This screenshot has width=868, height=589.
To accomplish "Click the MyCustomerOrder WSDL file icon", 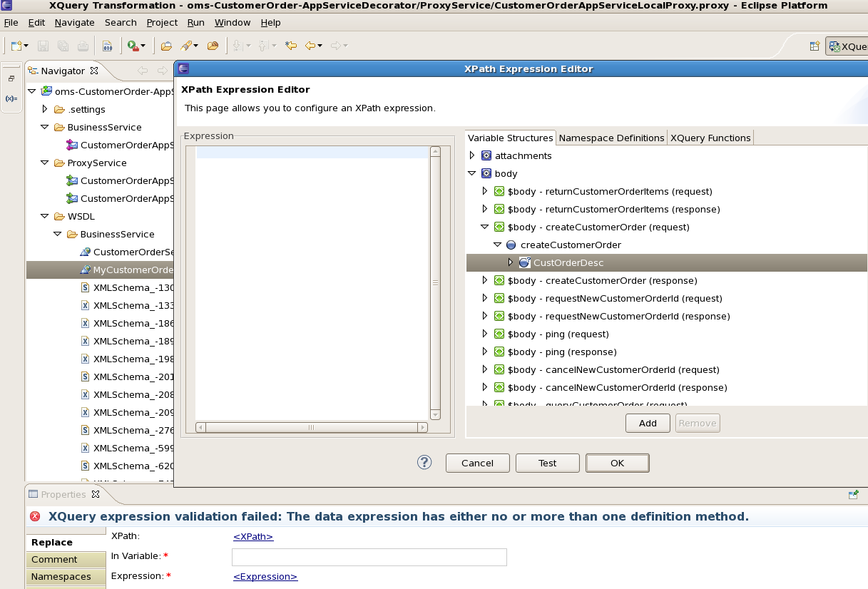I will pyautogui.click(x=85, y=270).
